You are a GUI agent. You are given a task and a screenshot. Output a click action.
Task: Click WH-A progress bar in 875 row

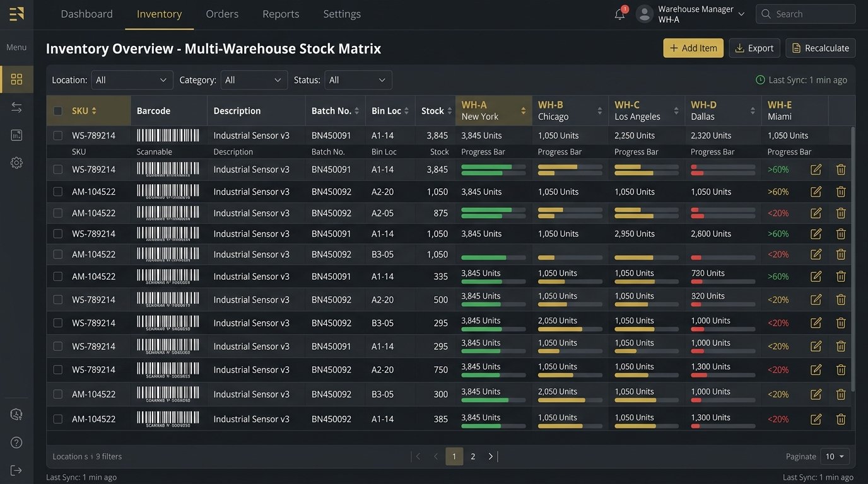(x=493, y=213)
